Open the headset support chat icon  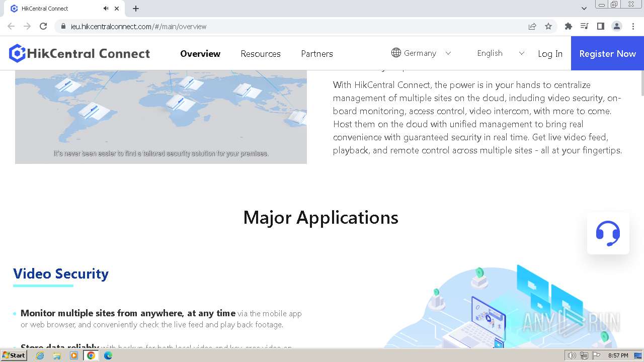tap(608, 233)
